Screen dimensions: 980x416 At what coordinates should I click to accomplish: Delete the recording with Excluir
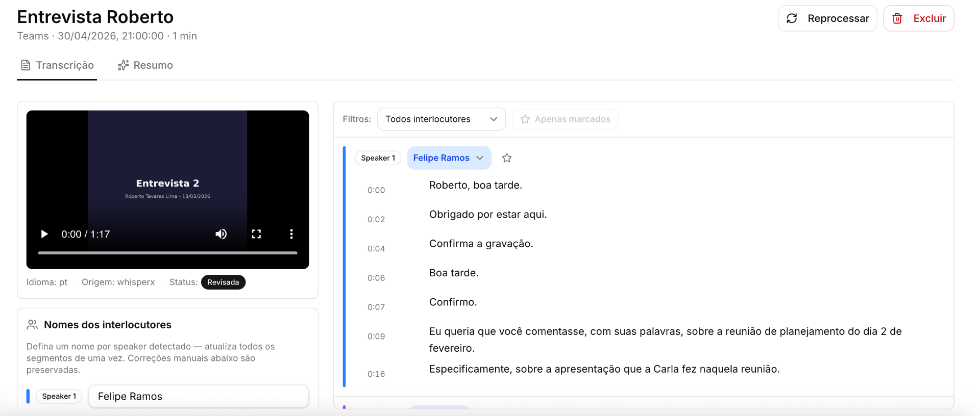click(x=919, y=18)
